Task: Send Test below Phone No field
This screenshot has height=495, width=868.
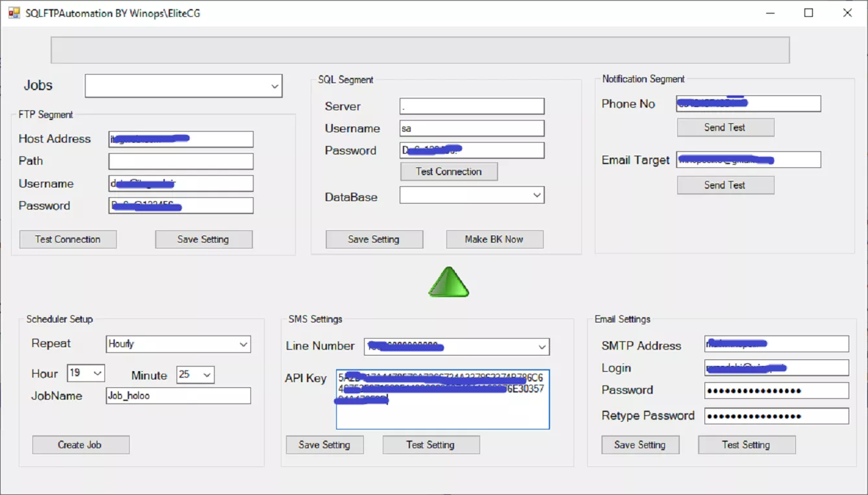Action: pos(725,128)
